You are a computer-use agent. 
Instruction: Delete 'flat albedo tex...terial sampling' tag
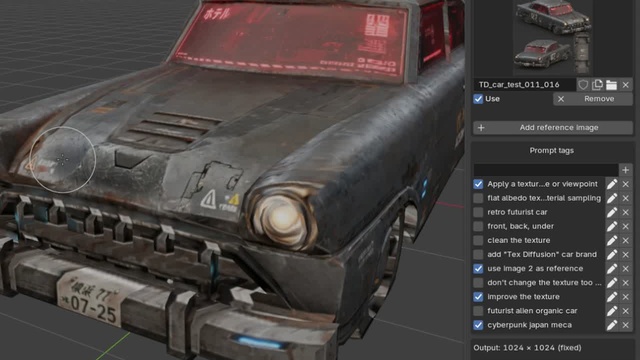point(625,198)
